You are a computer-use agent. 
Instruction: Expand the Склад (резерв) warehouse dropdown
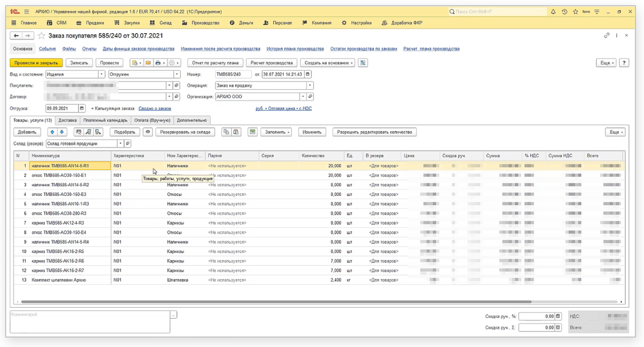point(120,144)
